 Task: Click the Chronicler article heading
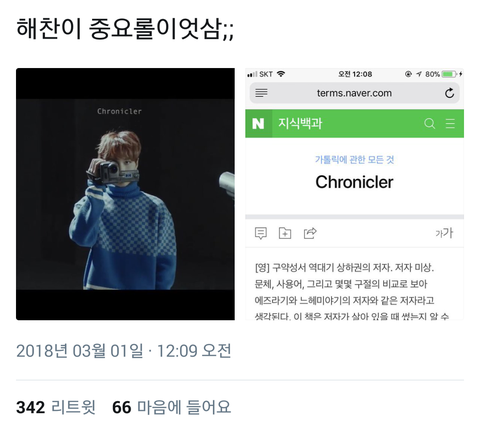coord(354,182)
